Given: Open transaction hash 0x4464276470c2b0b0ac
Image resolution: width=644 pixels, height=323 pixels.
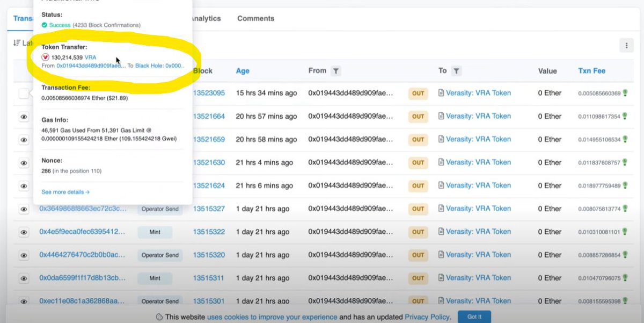Looking at the screenshot, I should point(83,255).
